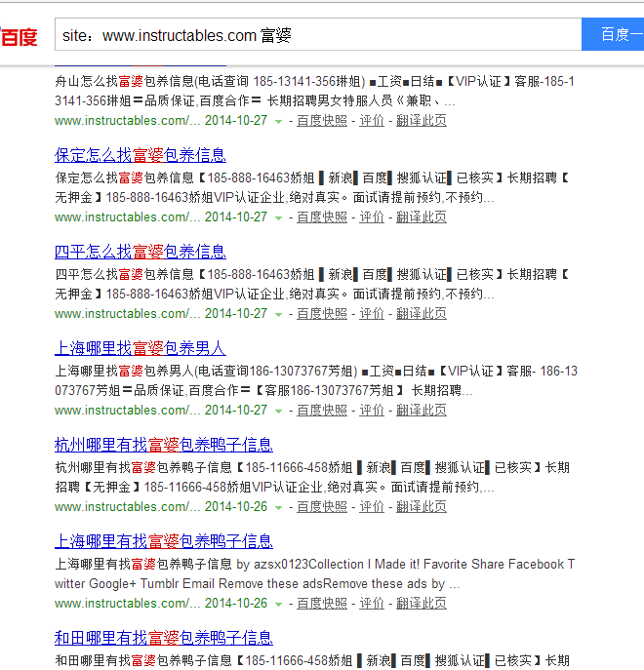The height and width of the screenshot is (670, 644).
Task: Expand green arrow under the 保定 result
Action: (279, 218)
